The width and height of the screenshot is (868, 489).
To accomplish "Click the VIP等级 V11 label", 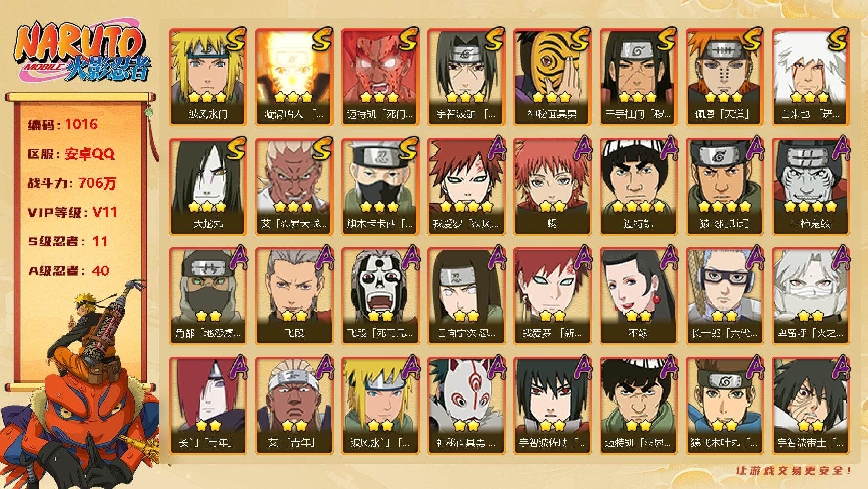I will coord(72,212).
